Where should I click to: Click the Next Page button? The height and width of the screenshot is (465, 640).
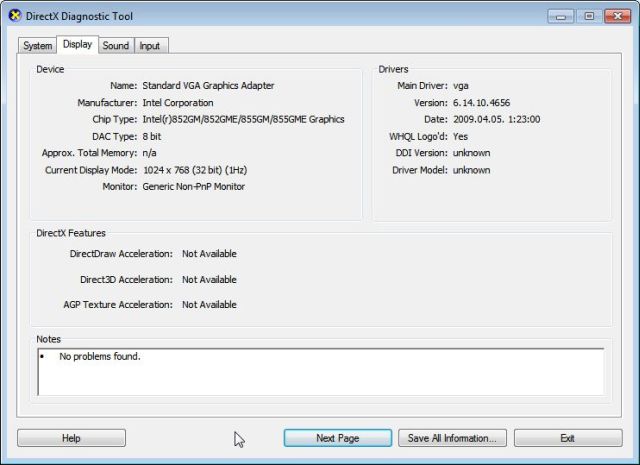(338, 438)
